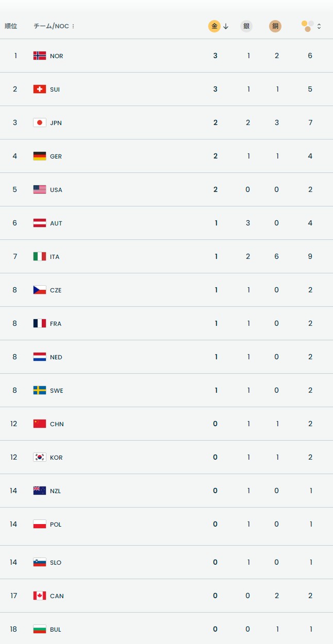Toggle the gold column sort arrow
This screenshot has height=644, width=333.
tap(226, 26)
